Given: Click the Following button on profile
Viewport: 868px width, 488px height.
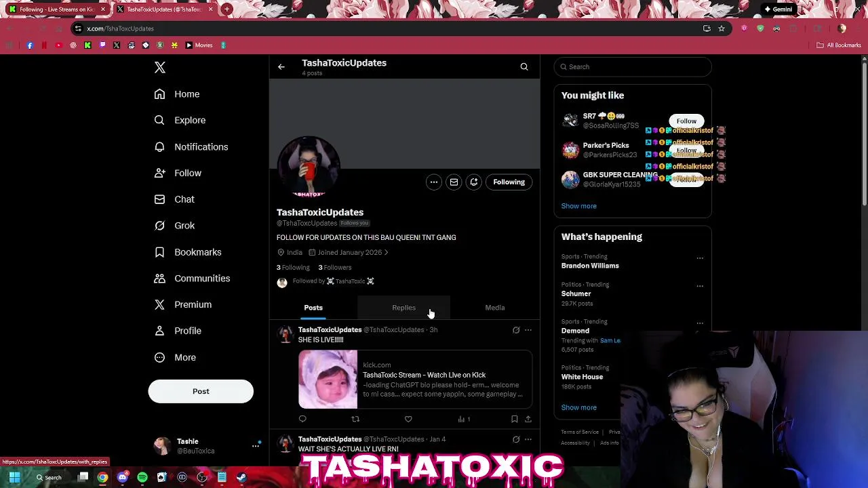Looking at the screenshot, I should coord(509,182).
